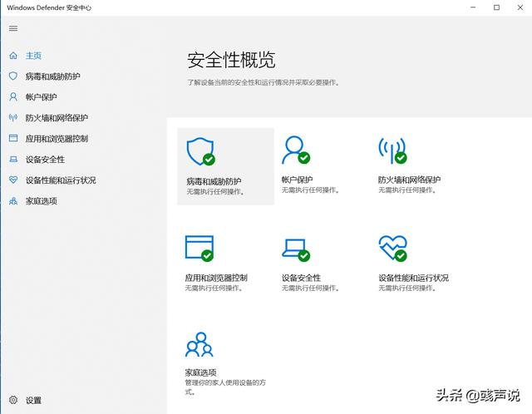532x414 pixels.
Task: Open the 设备安全性 tile title
Action: (301, 278)
